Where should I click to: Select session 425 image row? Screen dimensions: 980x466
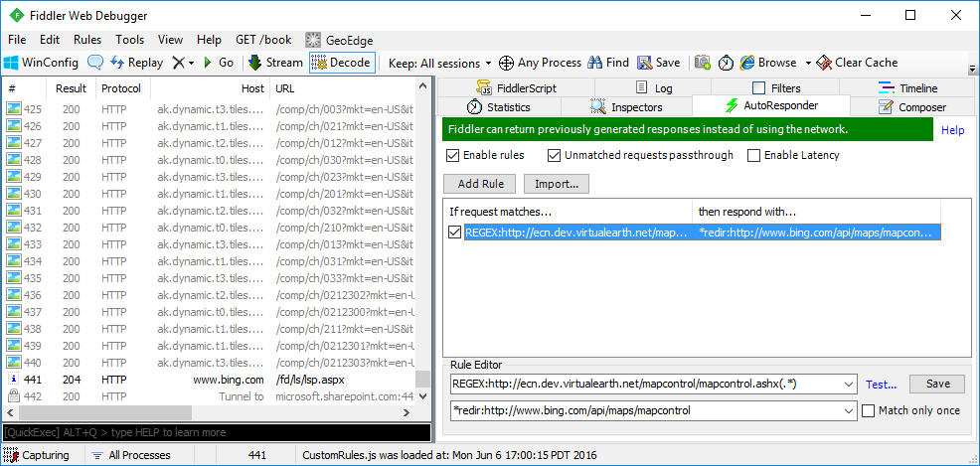[210, 110]
